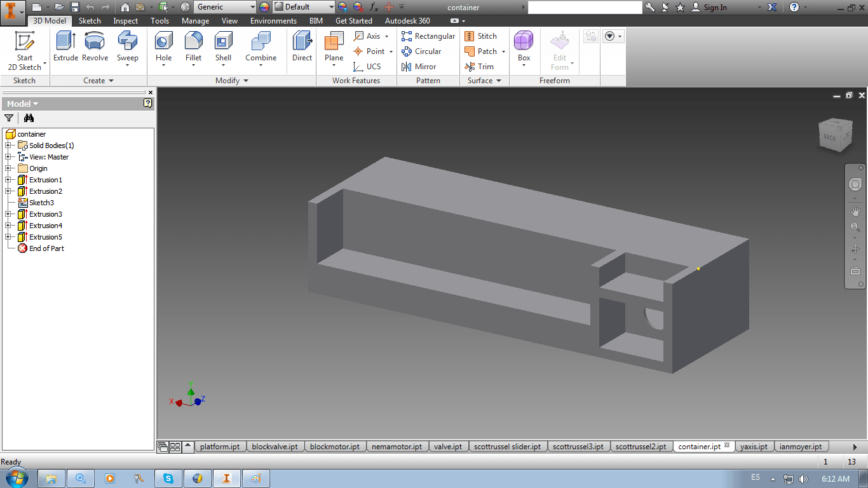Image resolution: width=868 pixels, height=488 pixels.
Task: Select the Extrude tool
Action: tap(65, 47)
